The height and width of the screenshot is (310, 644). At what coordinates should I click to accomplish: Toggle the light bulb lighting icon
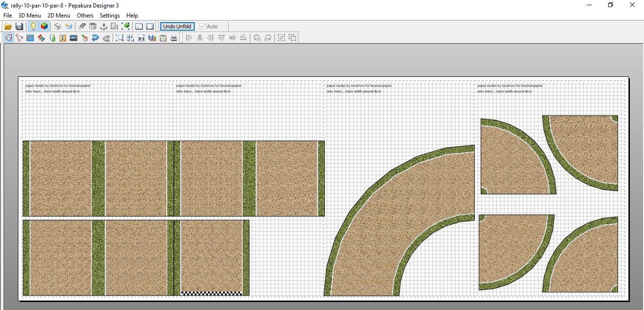(x=33, y=26)
